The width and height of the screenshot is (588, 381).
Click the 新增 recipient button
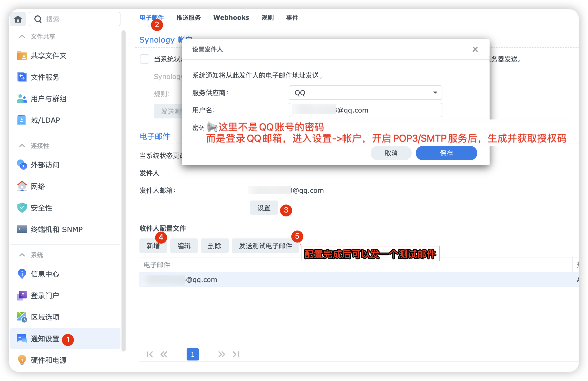(x=153, y=246)
